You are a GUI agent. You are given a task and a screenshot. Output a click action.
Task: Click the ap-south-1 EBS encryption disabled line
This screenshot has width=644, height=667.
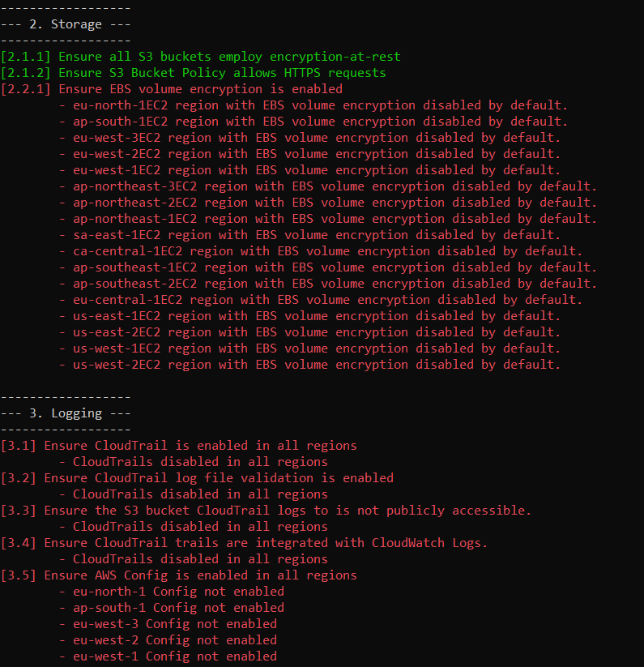pos(313,122)
